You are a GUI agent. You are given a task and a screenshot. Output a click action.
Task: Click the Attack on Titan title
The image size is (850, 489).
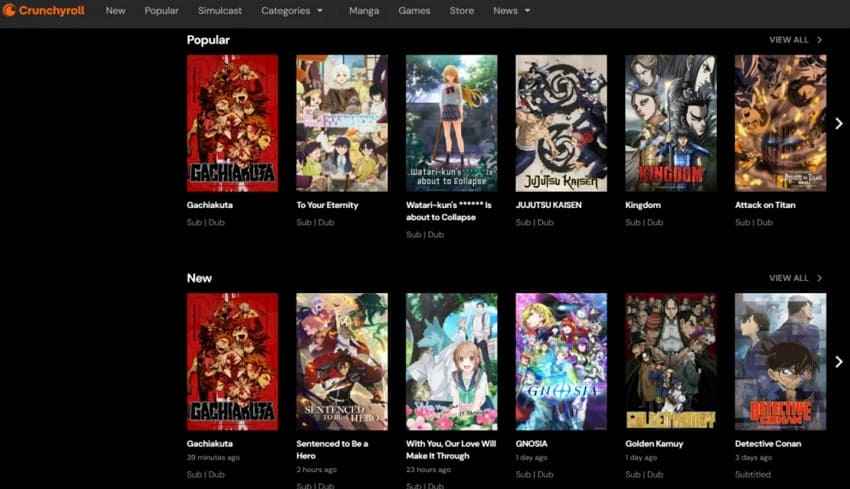pos(765,205)
